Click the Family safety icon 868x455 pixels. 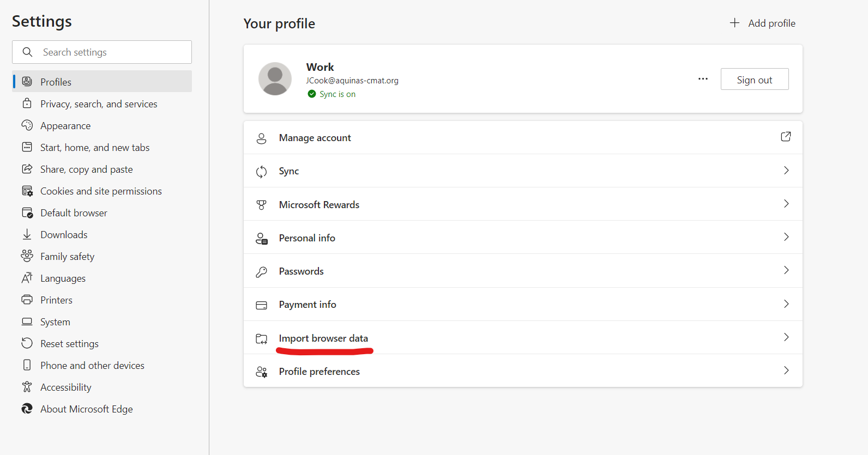pyautogui.click(x=27, y=256)
